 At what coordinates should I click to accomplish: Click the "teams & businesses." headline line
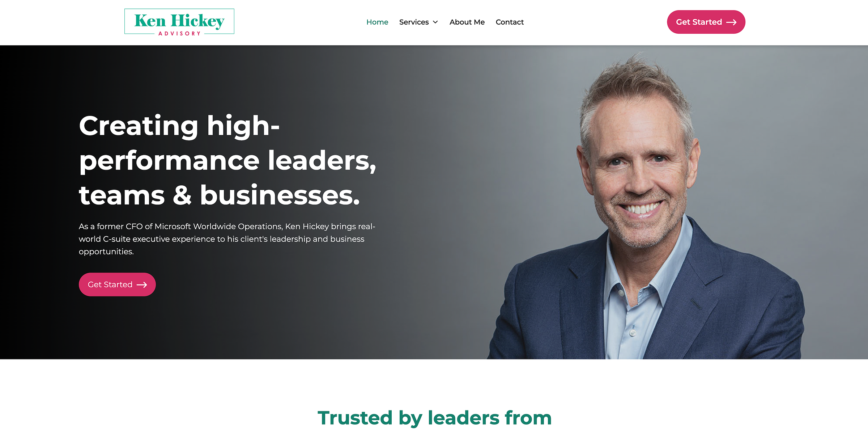pyautogui.click(x=220, y=195)
